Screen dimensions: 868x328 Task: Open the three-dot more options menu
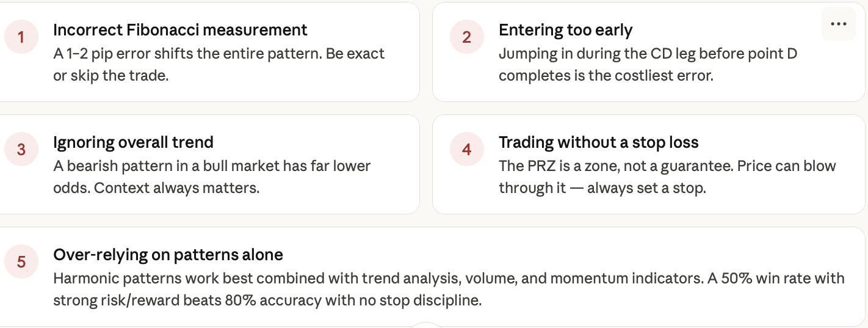[839, 24]
